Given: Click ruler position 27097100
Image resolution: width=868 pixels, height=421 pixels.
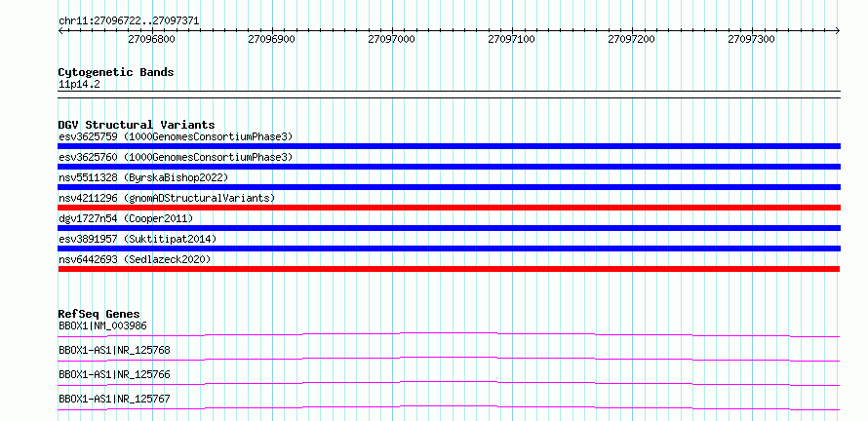Looking at the screenshot, I should coord(512,39).
